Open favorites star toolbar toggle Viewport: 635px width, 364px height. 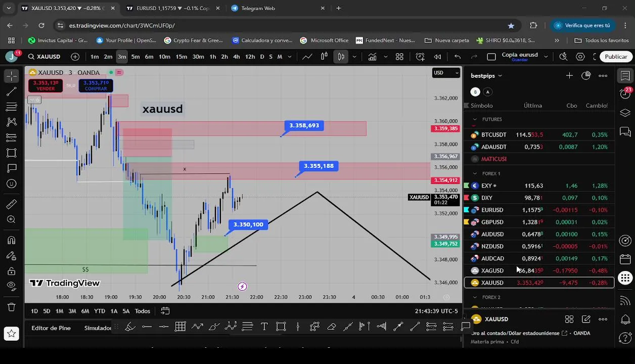click(12, 333)
